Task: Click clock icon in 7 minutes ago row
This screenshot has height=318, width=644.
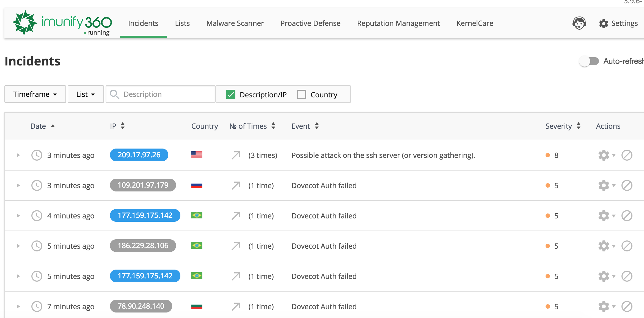Action: [x=37, y=306]
